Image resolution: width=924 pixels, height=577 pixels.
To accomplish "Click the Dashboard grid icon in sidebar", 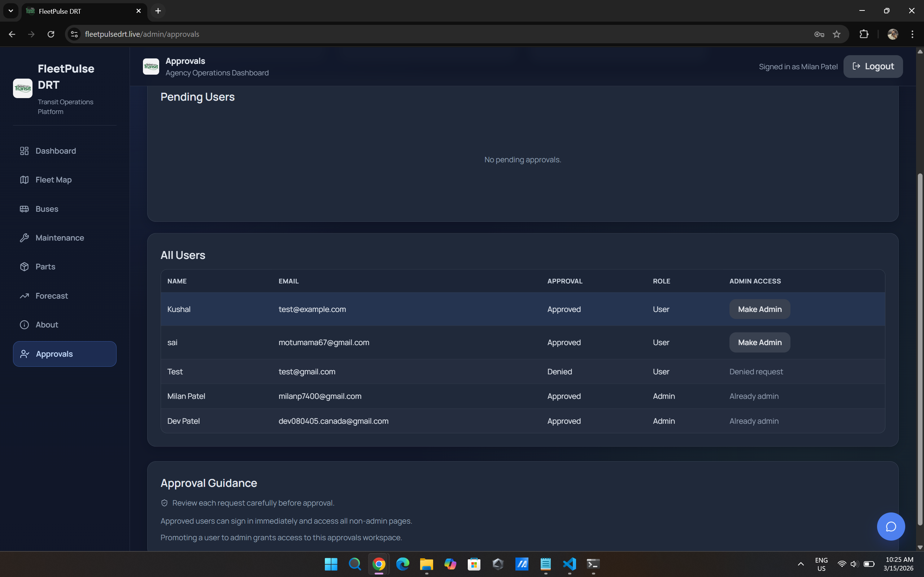I will pyautogui.click(x=25, y=151).
